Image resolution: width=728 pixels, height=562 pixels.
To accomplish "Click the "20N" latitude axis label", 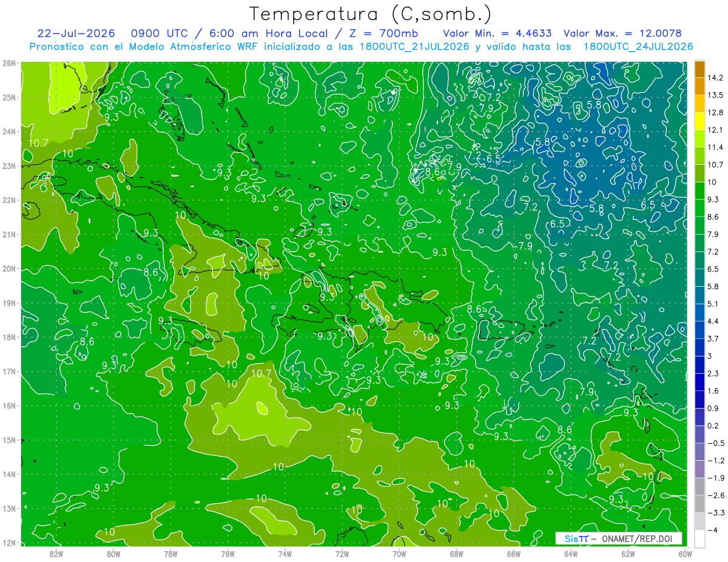I will pos(9,269).
